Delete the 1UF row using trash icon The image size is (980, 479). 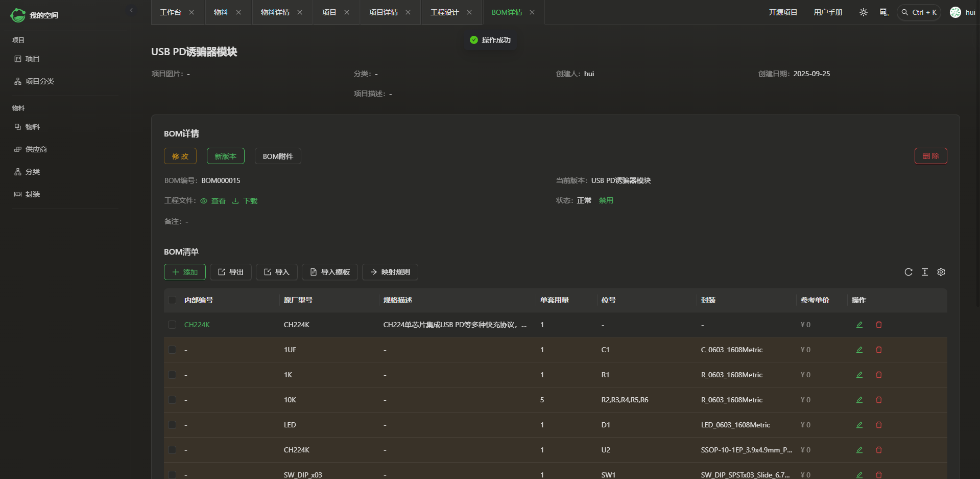(x=879, y=350)
